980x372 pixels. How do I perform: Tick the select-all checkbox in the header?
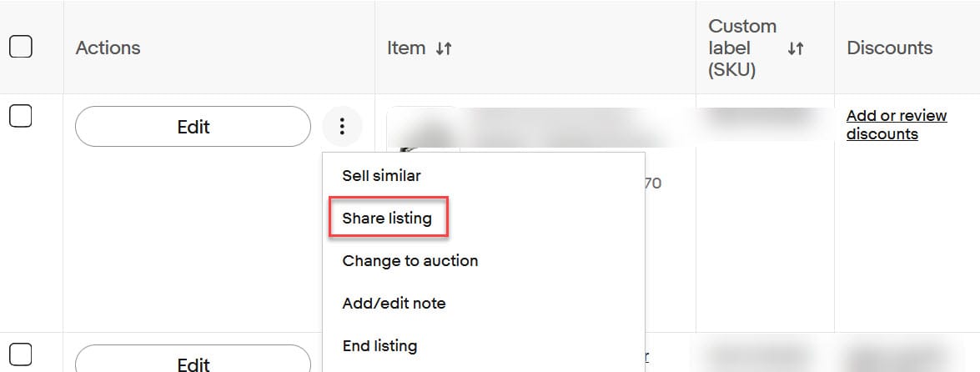pyautogui.click(x=21, y=47)
